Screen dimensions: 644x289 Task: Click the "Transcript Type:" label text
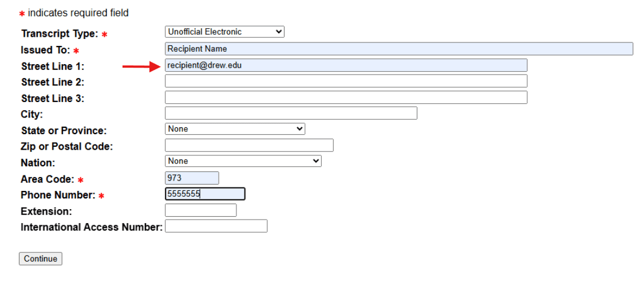(60, 34)
